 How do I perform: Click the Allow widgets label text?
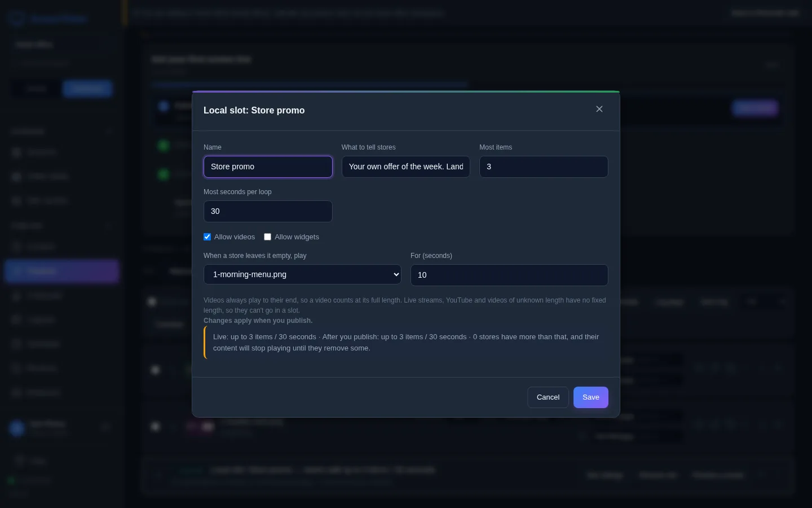click(297, 237)
